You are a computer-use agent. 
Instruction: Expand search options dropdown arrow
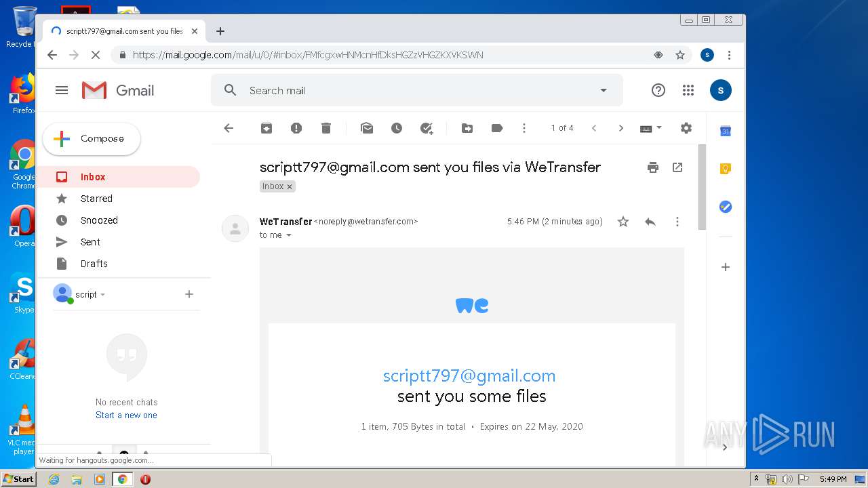[x=604, y=90]
